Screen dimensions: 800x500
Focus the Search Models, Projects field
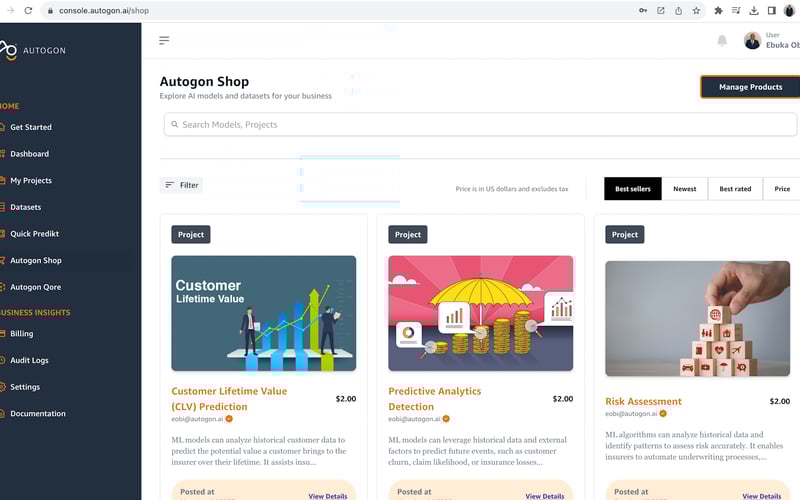coord(481,124)
